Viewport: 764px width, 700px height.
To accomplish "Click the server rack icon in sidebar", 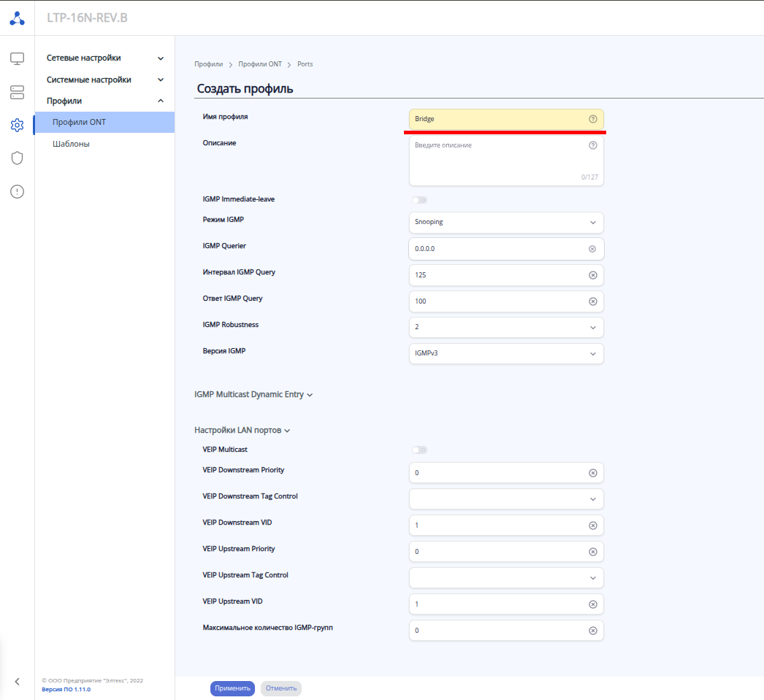I will coord(17,92).
